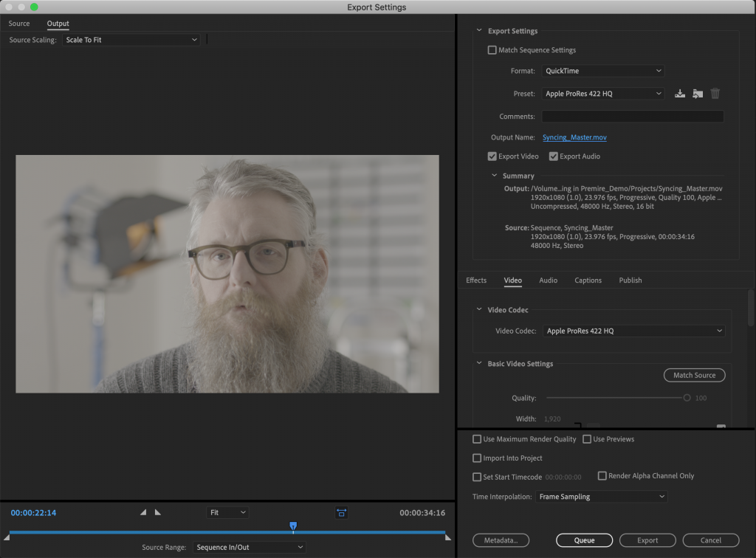756x558 pixels.
Task: Enable Use Maximum Render Quality
Action: click(477, 438)
